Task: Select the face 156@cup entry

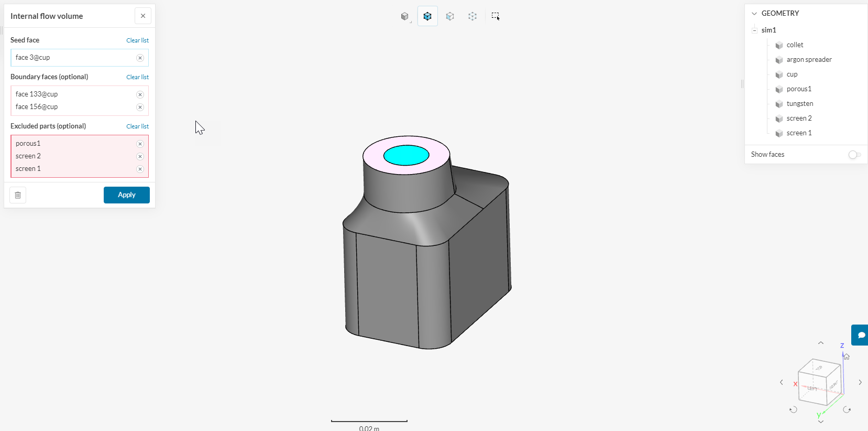Action: tap(37, 107)
